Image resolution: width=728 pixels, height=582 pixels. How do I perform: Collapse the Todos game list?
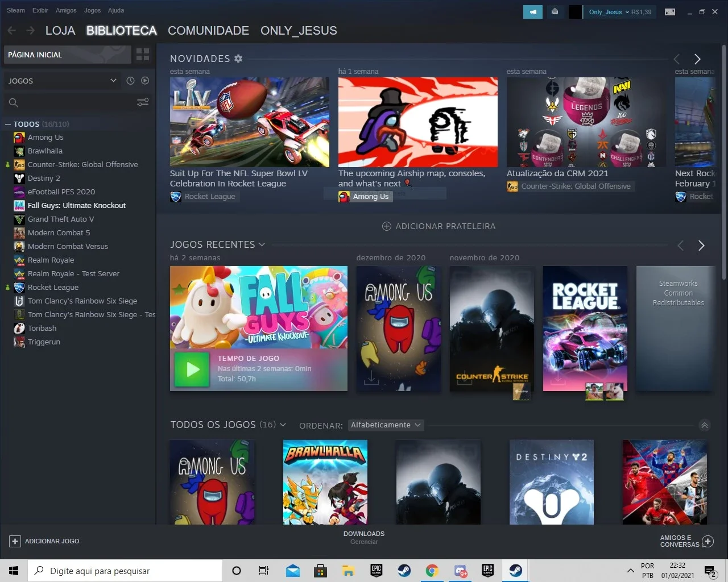[x=8, y=124]
